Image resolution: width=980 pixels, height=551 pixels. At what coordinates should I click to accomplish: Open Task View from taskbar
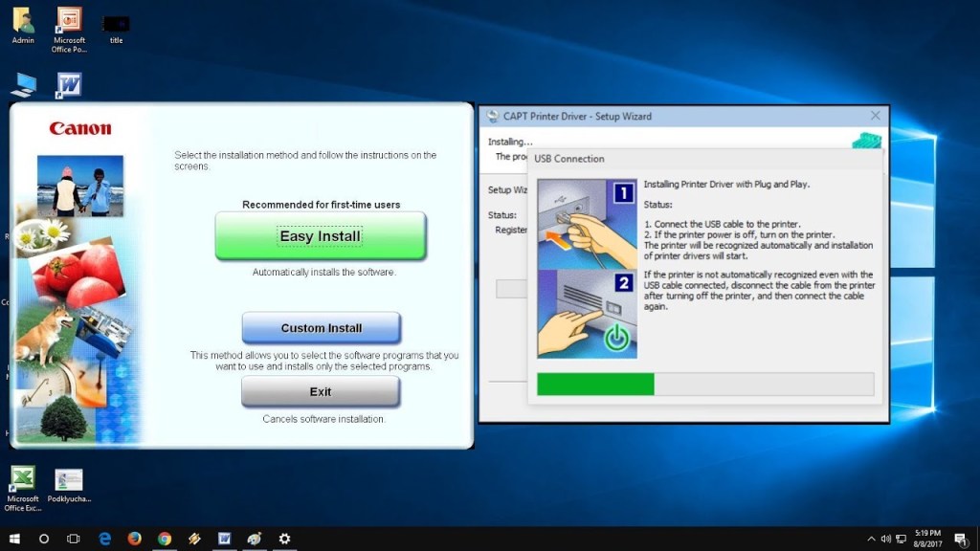(x=74, y=539)
